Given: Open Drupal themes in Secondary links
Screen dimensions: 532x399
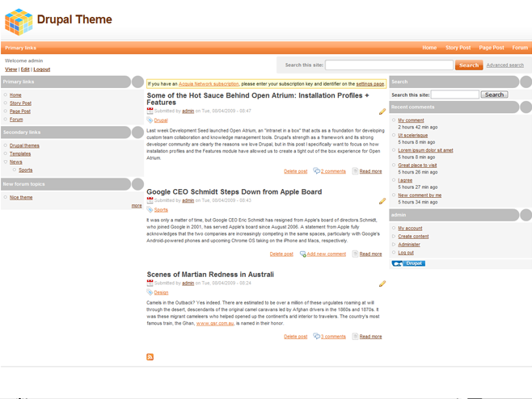Looking at the screenshot, I should click(24, 145).
